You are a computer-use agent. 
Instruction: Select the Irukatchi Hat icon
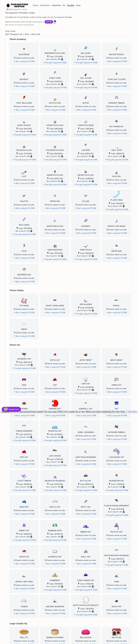pos(55,427)
